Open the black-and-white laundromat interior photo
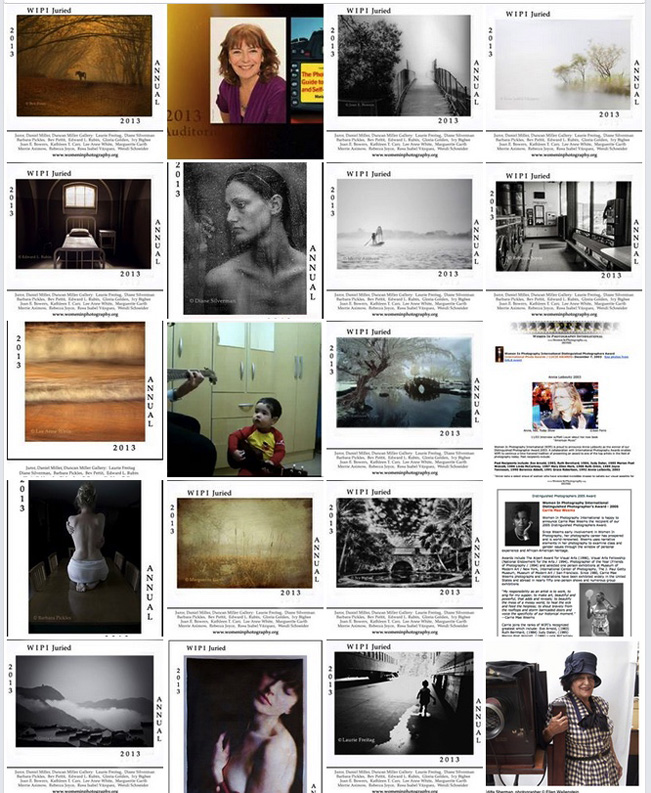The width and height of the screenshot is (651, 793). (x=564, y=240)
